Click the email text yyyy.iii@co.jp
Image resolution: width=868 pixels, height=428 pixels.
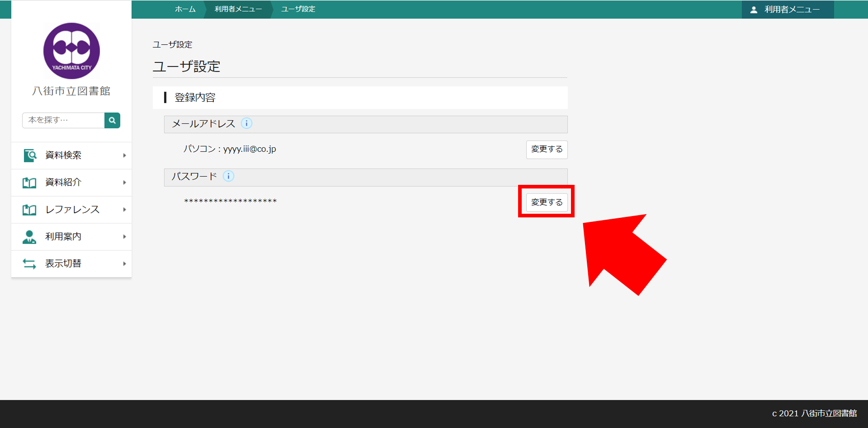click(250, 149)
